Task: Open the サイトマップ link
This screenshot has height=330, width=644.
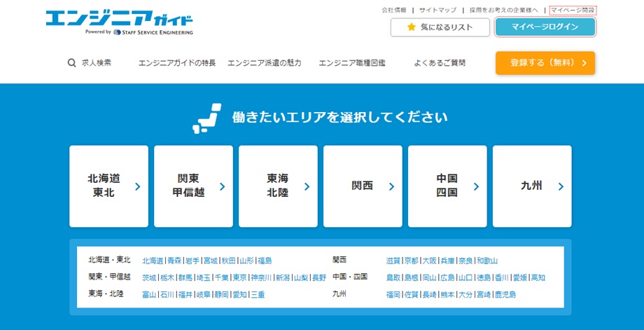Action: pos(437,11)
